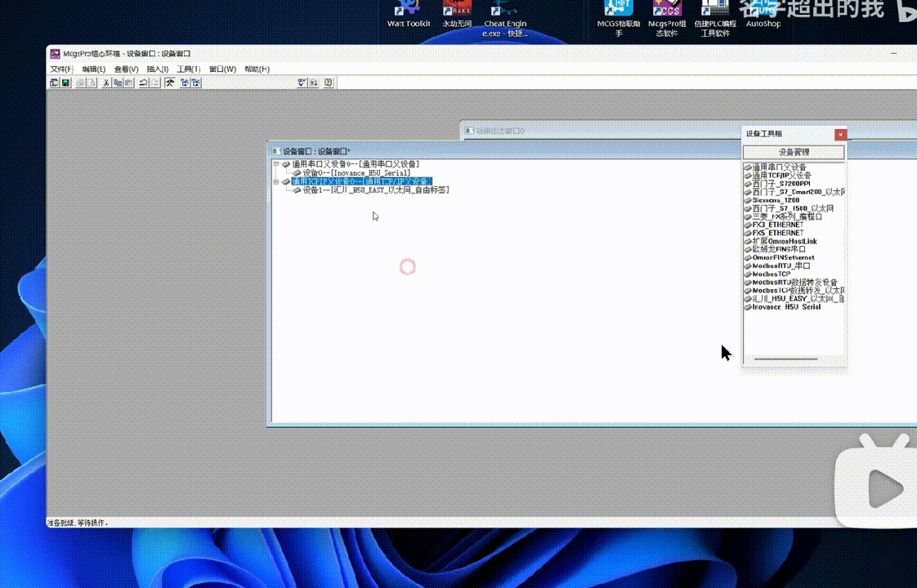
Task: Click the scissors cut icon in toolbar
Action: point(106,83)
